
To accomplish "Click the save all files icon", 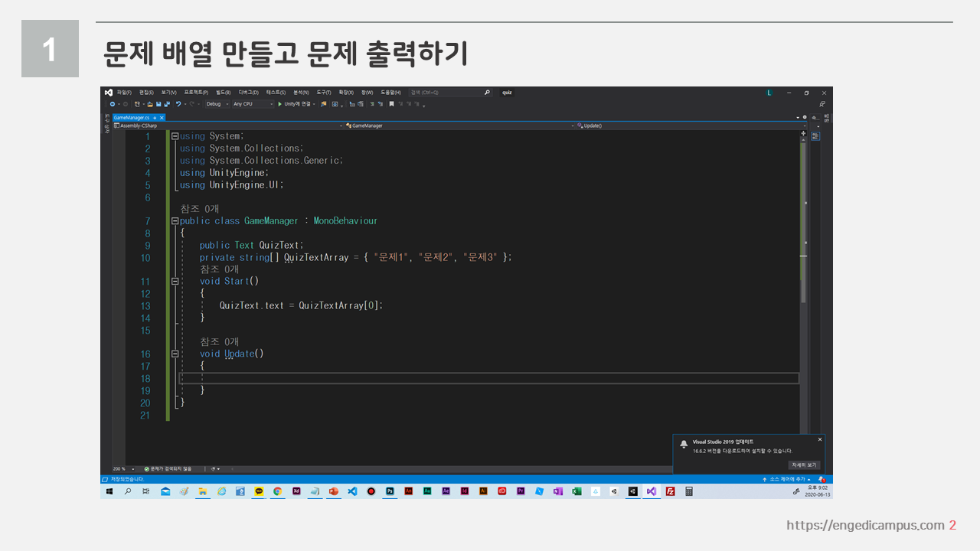I will (167, 104).
